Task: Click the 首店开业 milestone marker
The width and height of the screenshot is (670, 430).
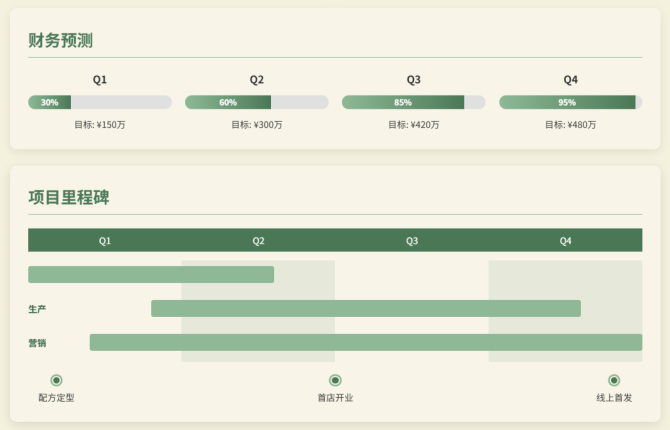Action: pyautogui.click(x=335, y=380)
